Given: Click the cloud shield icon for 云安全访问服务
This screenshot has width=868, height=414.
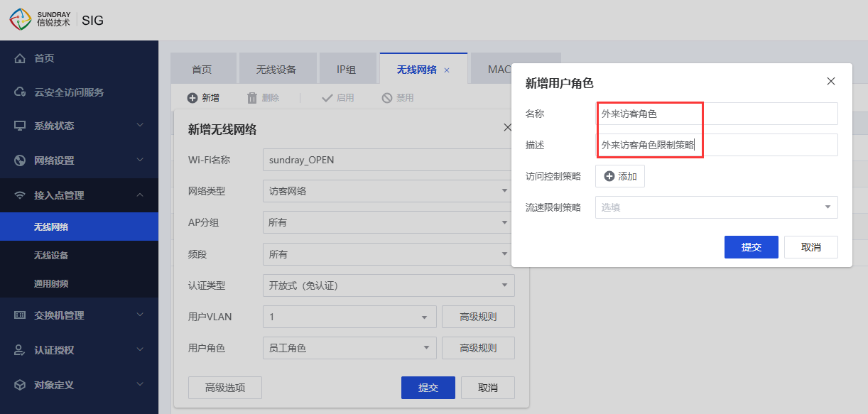Looking at the screenshot, I should 20,92.
